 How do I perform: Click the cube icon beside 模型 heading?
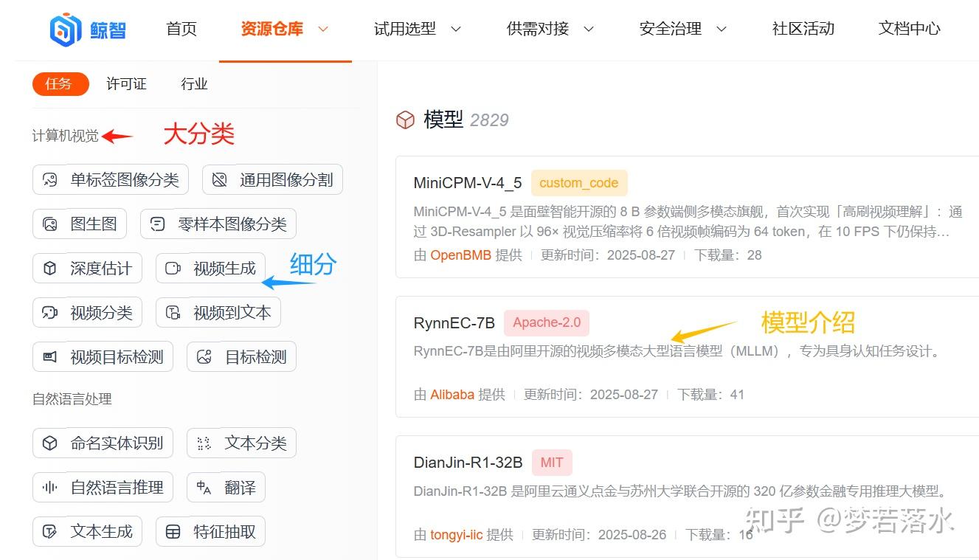point(406,120)
